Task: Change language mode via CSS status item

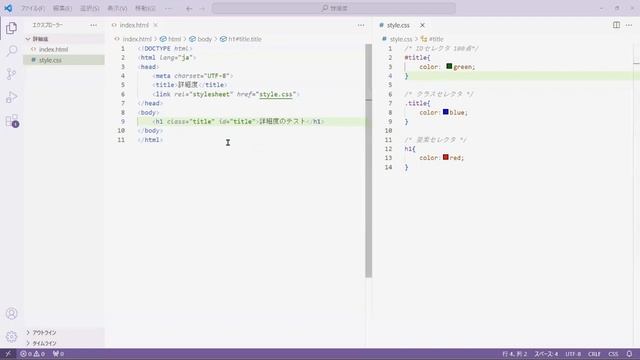Action: tap(613, 354)
